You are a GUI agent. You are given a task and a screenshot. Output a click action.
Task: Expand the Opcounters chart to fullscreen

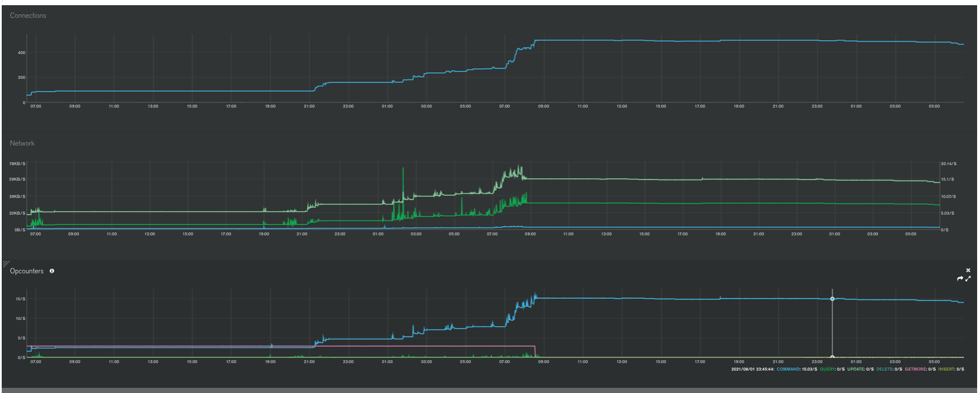(x=968, y=279)
